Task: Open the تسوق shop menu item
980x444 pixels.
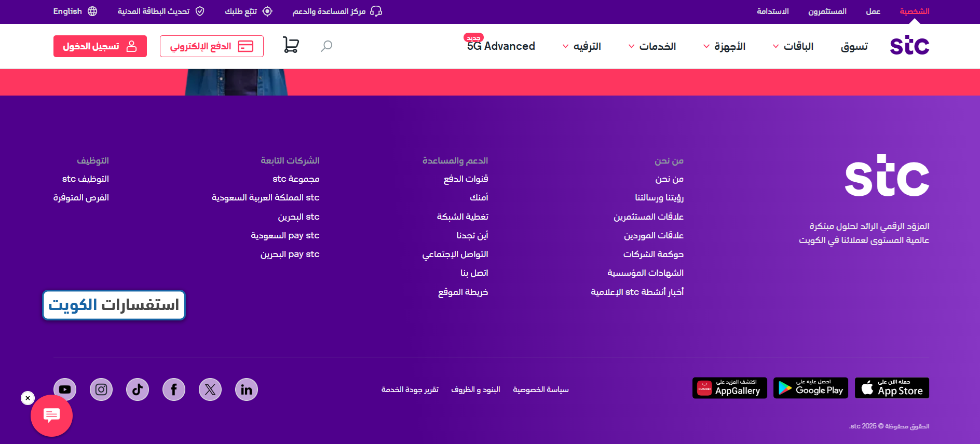Action: pyautogui.click(x=854, y=46)
